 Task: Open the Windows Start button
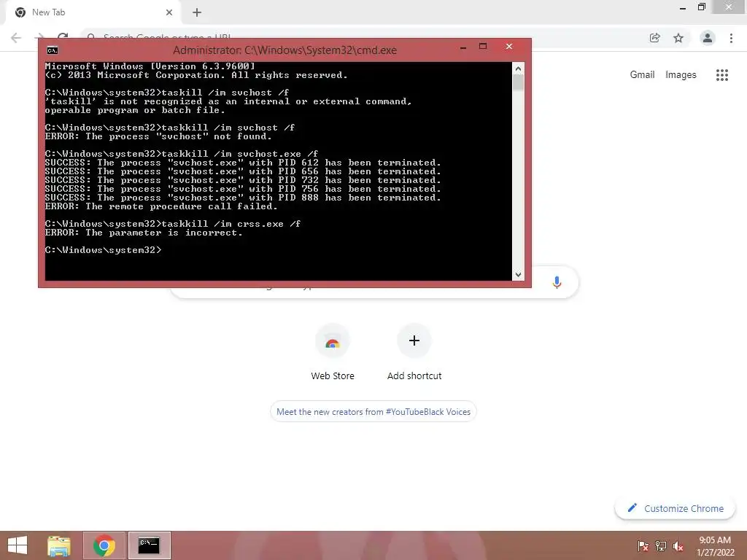click(x=18, y=545)
